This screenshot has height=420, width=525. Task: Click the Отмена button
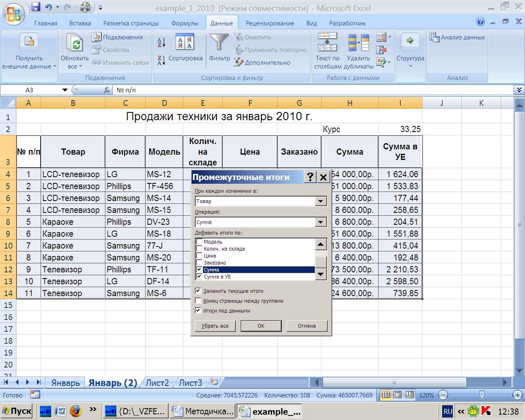(307, 326)
